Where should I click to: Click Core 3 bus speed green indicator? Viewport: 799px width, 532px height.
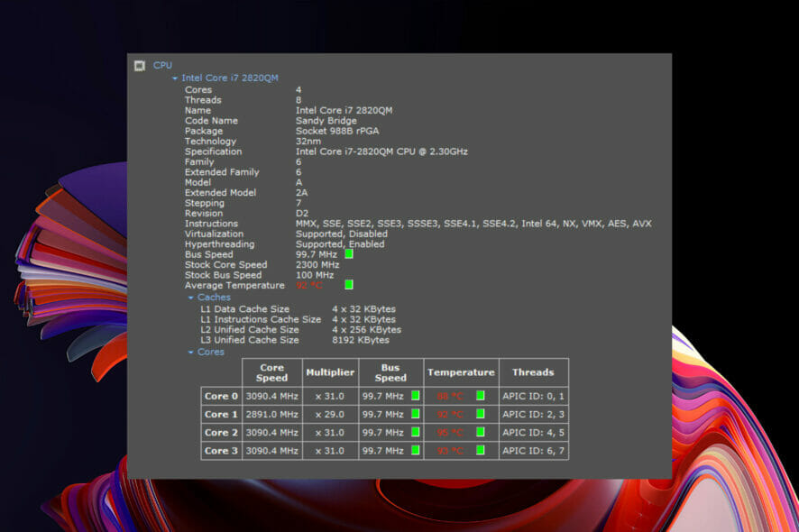click(x=416, y=451)
